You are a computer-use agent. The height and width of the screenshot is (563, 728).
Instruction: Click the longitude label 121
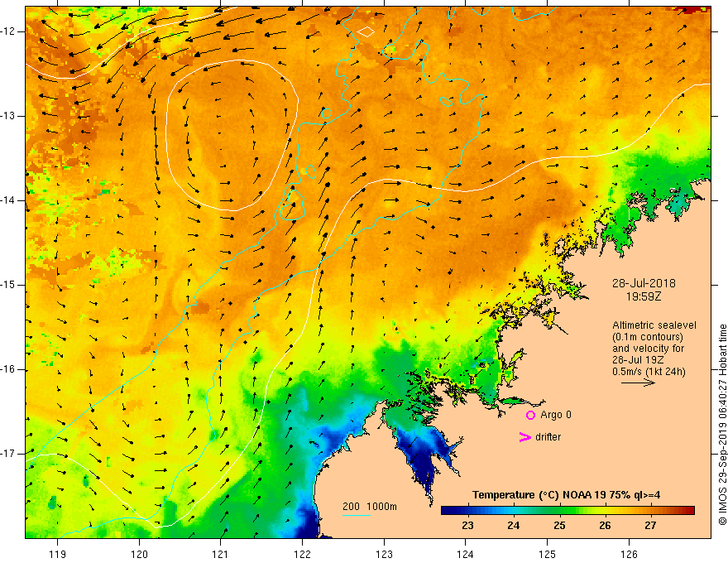click(221, 554)
